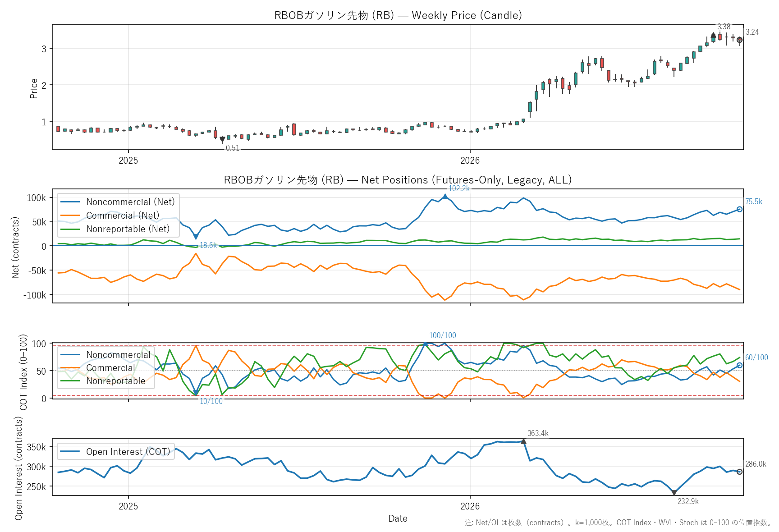Select the 0.51 price low annotation
Screen dimensions: 779x532
(x=233, y=148)
